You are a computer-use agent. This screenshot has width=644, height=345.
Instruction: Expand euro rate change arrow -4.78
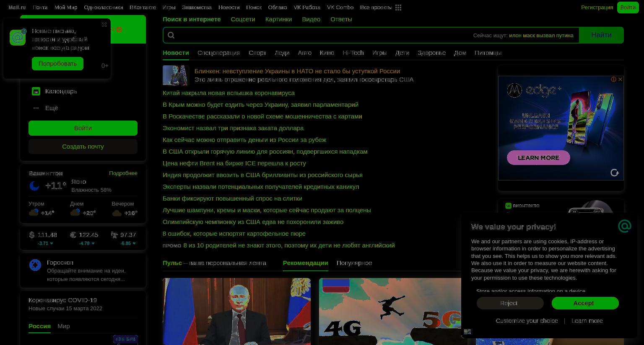click(93, 243)
